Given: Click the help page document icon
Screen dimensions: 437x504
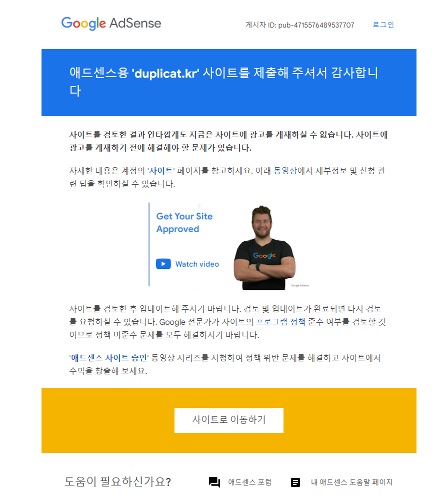Looking at the screenshot, I should [x=295, y=482].
